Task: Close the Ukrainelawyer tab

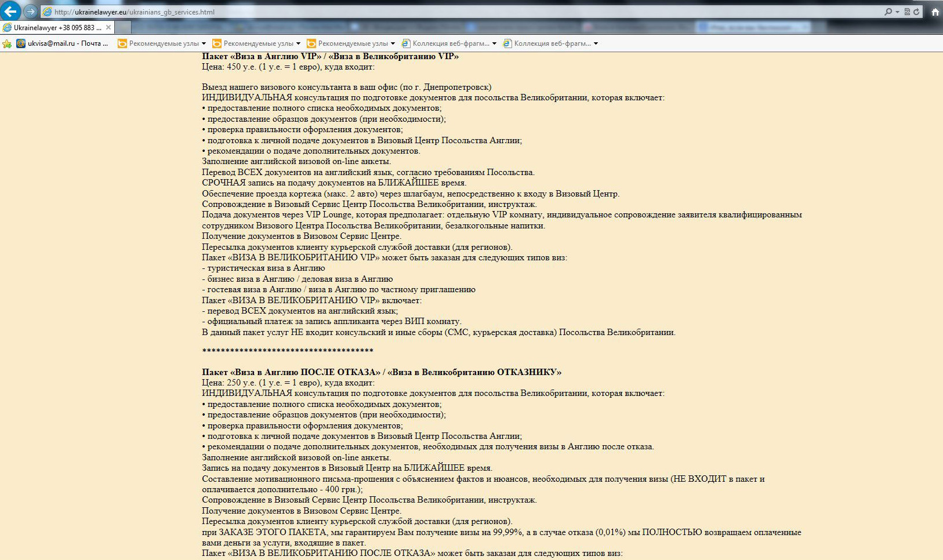Action: tap(108, 27)
